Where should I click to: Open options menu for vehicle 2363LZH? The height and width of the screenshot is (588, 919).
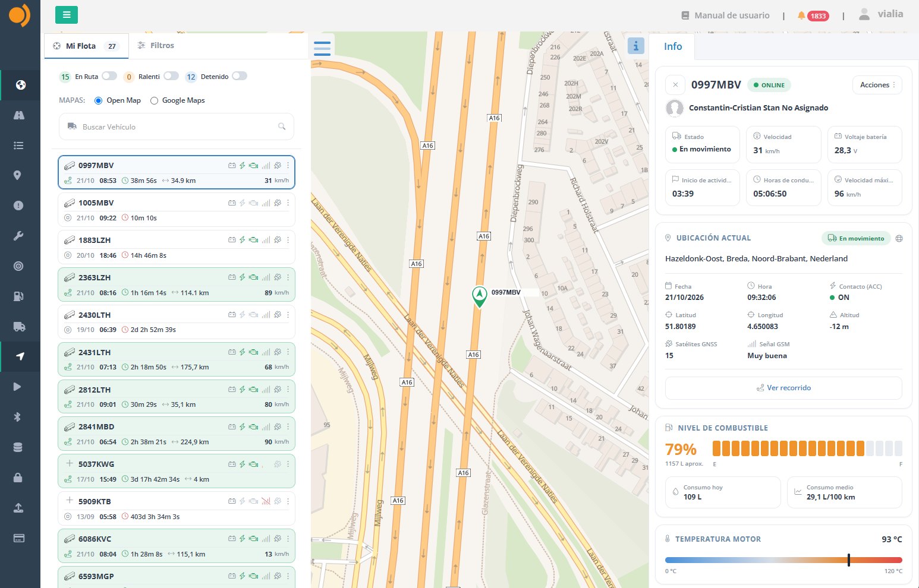288,277
